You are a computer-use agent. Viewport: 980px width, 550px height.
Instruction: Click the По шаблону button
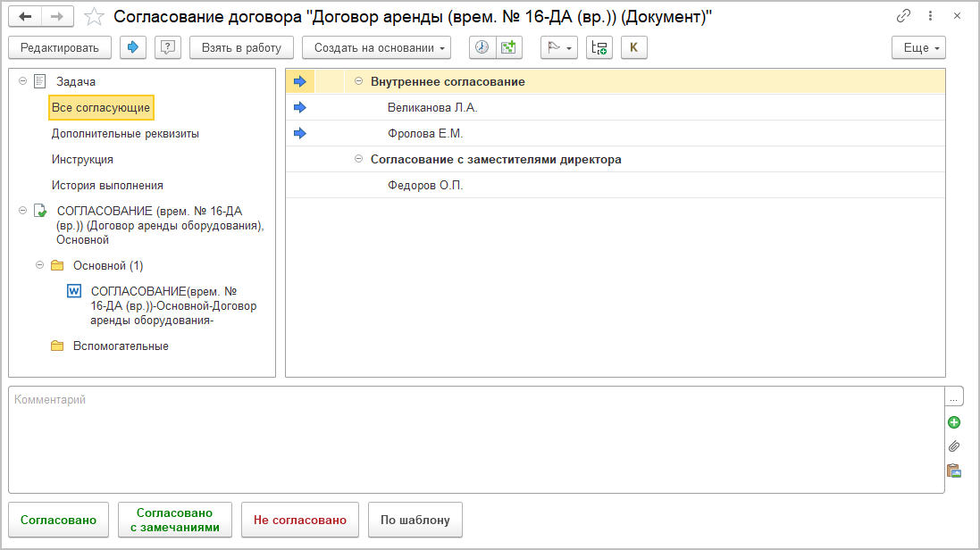point(415,520)
